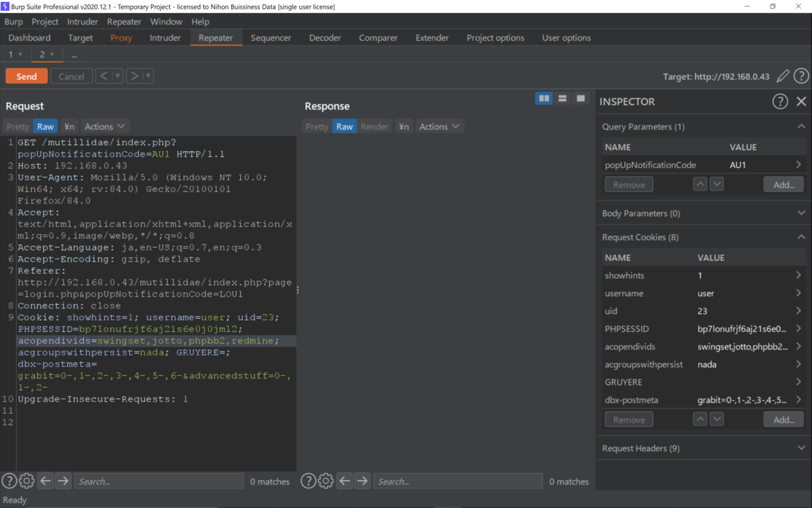Viewport: 812px width, 508px height.
Task: Select the dbx-postmeta cookie row
Action: [703, 400]
